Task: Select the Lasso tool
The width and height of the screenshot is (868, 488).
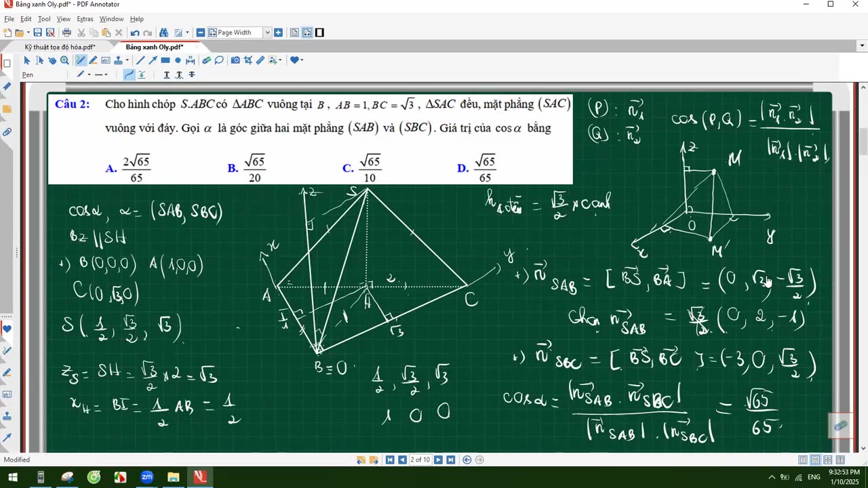Action: [219, 60]
